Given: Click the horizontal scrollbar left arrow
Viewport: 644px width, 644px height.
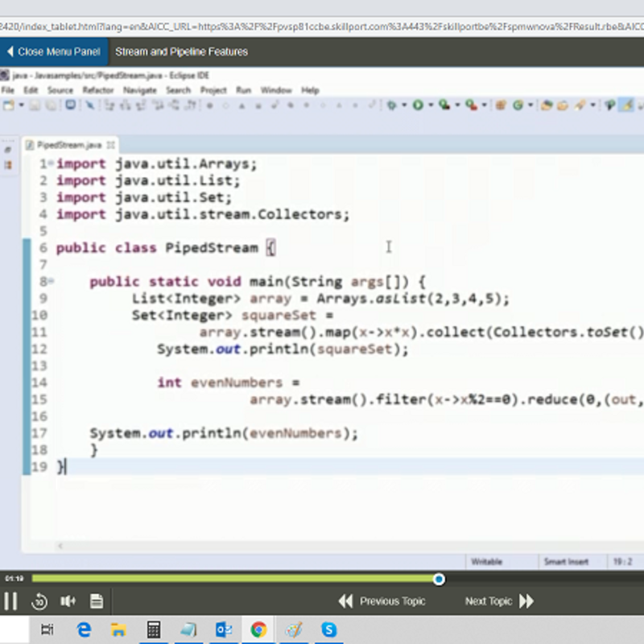Looking at the screenshot, I should 60,546.
